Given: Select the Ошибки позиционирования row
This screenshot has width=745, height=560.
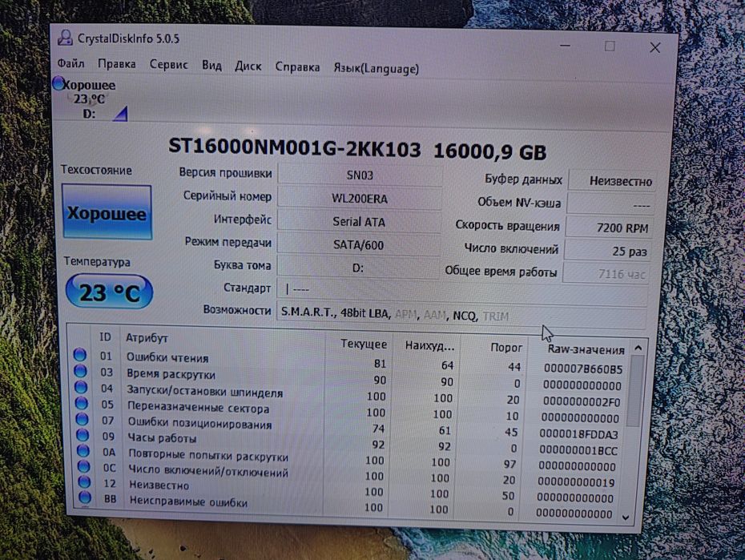Looking at the screenshot, I should pyautogui.click(x=350, y=426).
